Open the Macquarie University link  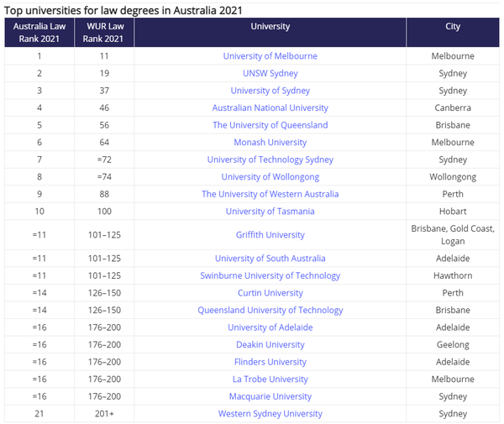[x=270, y=396]
